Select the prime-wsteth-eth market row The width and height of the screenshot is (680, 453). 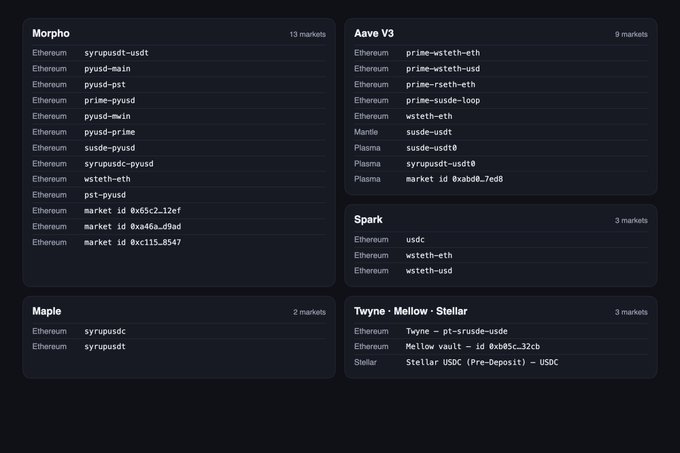click(501, 53)
